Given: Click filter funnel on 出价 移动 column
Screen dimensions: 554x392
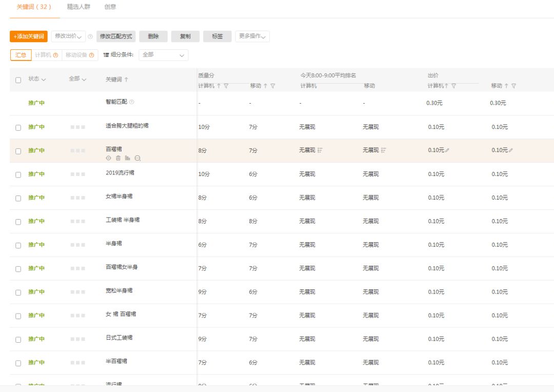Looking at the screenshot, I should [513, 86].
